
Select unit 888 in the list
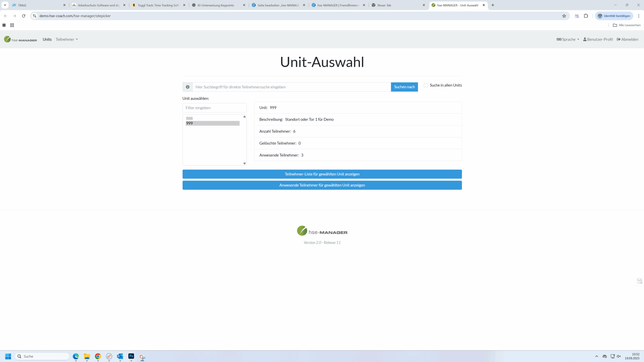click(x=189, y=118)
